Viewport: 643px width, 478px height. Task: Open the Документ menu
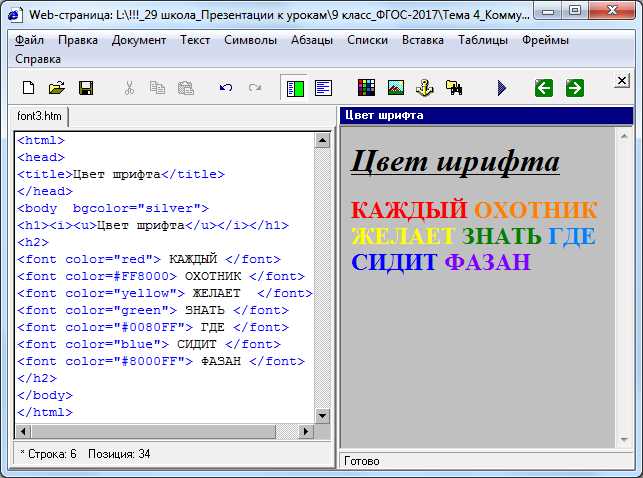(x=139, y=40)
